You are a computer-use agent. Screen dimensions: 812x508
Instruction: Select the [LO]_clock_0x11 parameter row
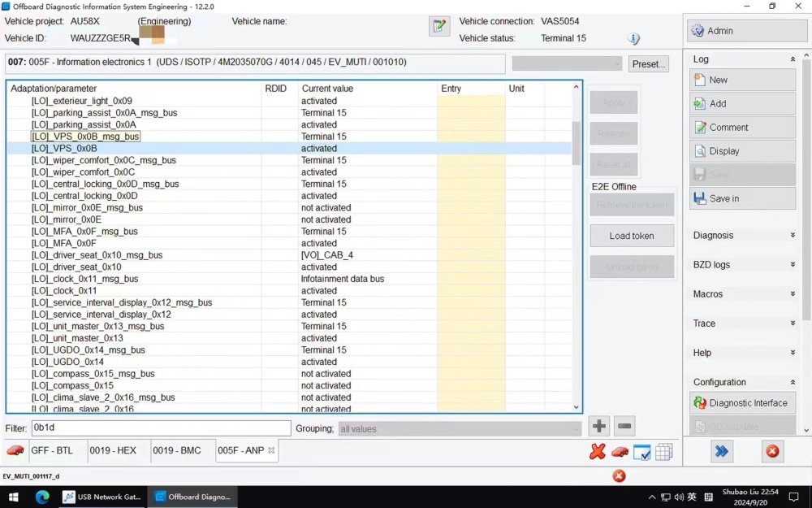click(x=289, y=291)
